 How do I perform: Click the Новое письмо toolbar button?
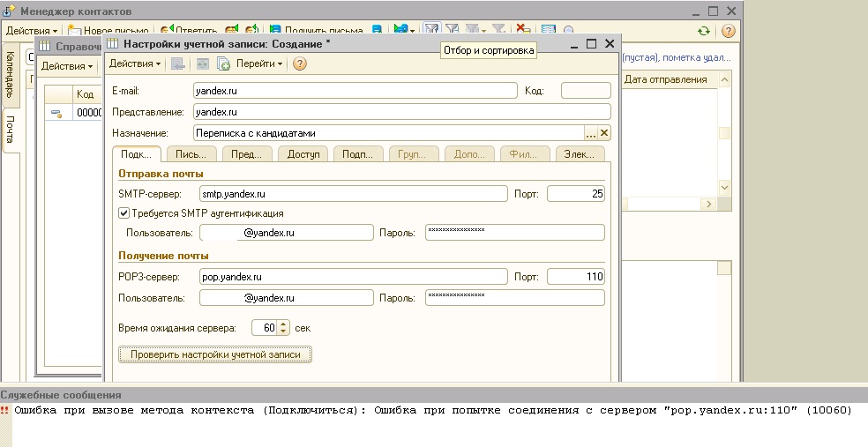tap(108, 31)
